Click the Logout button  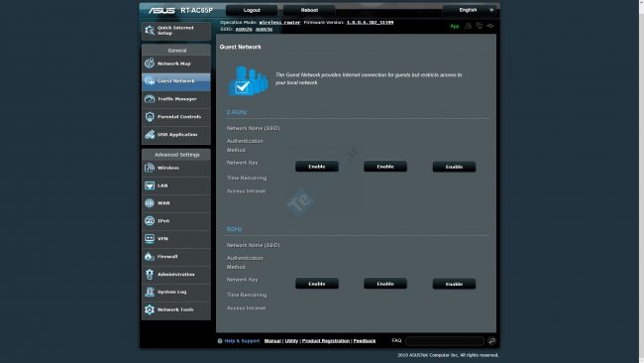pos(252,10)
